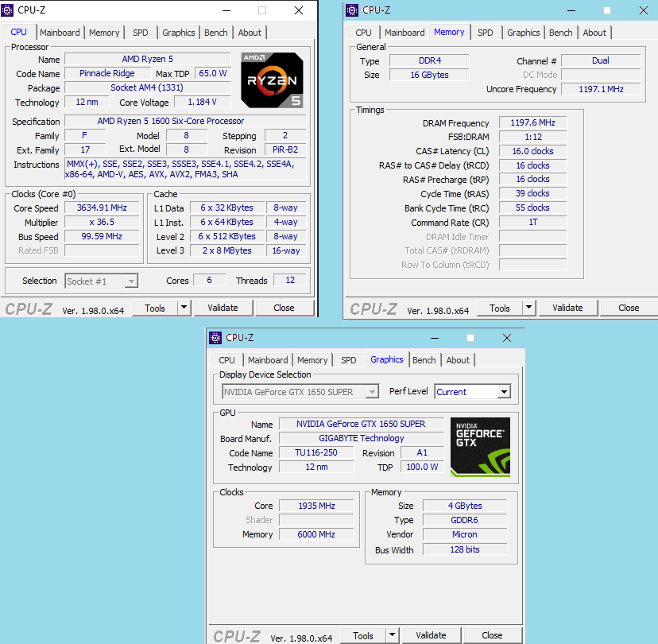Switch to CPU tab in Memory window

(363, 33)
